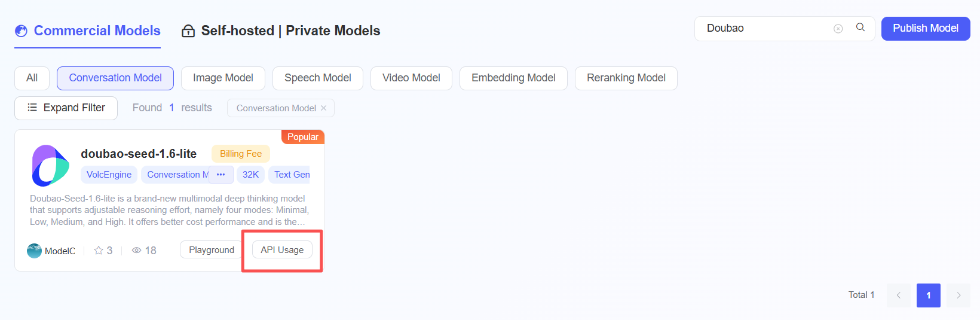Click the magnifier search icon
This screenshot has width=980, height=320.
pyautogui.click(x=860, y=28)
